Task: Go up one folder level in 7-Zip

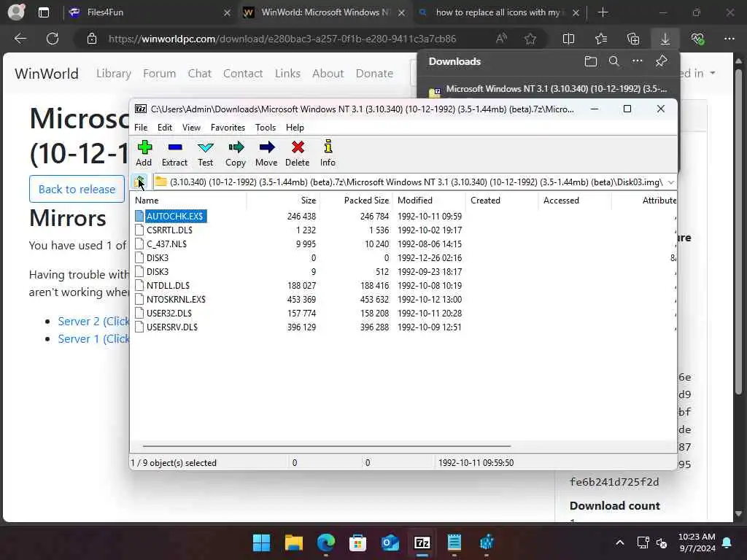Action: click(x=139, y=182)
